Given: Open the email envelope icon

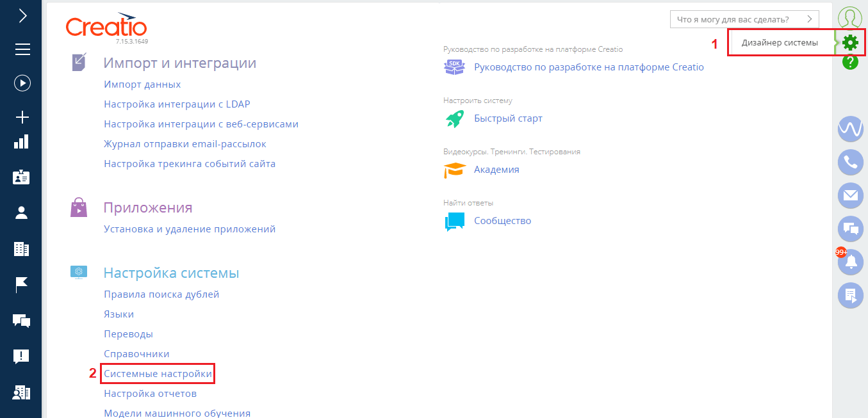Looking at the screenshot, I should click(850, 196).
